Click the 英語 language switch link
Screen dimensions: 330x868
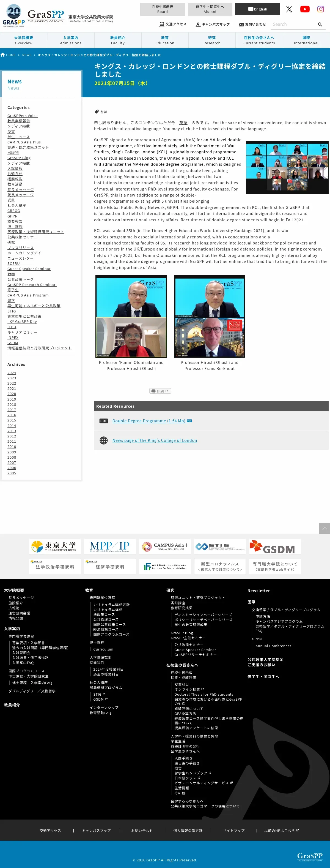coord(183,123)
